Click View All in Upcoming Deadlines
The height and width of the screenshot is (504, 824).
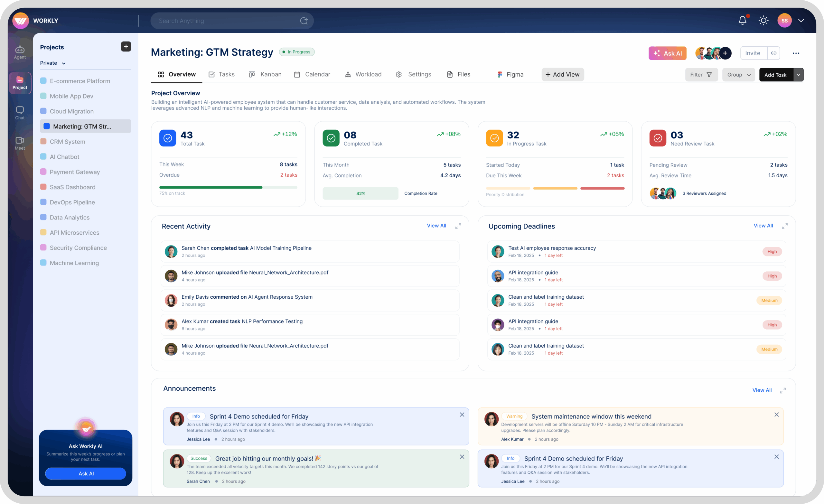763,225
